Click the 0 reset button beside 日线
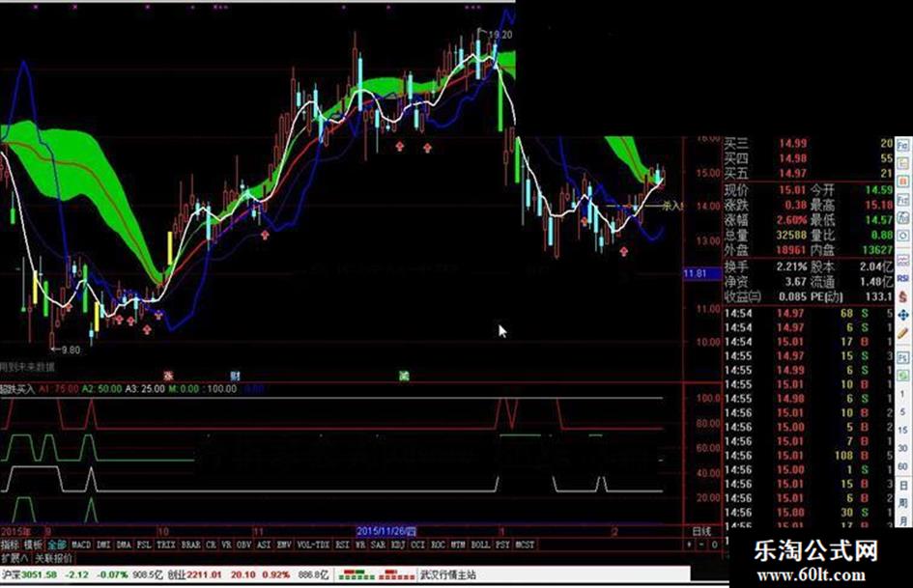Screen dimensions: 913x588 pos(714,545)
